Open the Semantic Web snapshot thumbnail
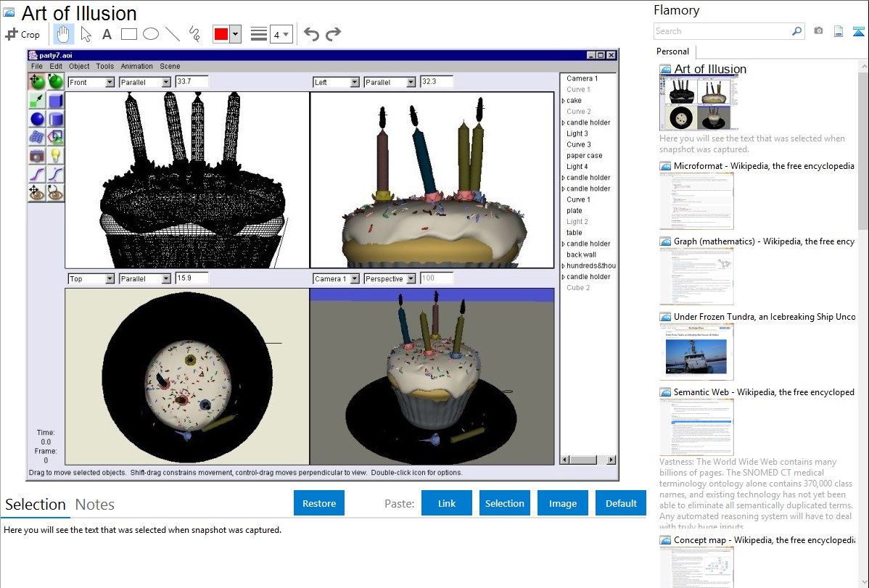 point(696,427)
